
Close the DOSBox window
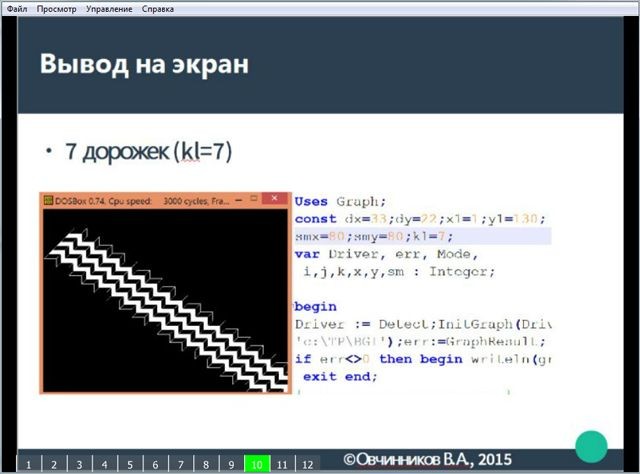[274, 198]
